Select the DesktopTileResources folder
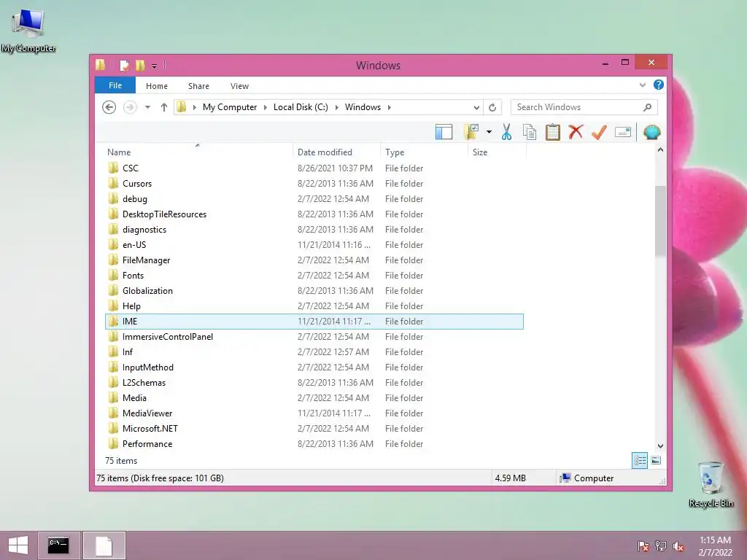The image size is (747, 560). [314, 214]
